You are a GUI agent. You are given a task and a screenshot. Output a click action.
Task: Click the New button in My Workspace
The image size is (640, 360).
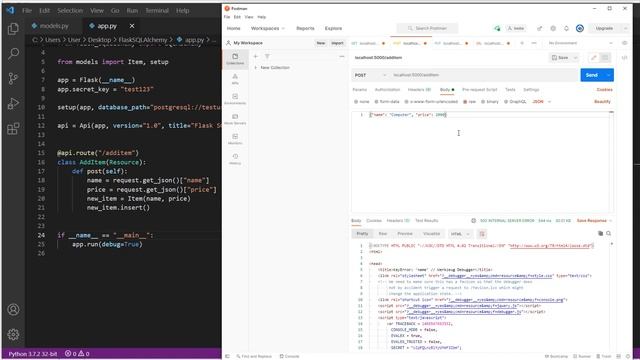pos(321,43)
